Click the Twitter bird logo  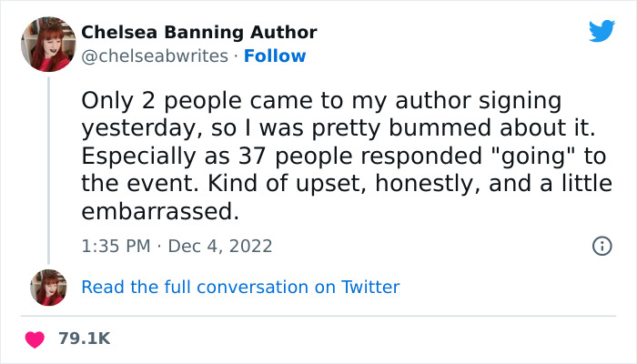pyautogui.click(x=602, y=32)
